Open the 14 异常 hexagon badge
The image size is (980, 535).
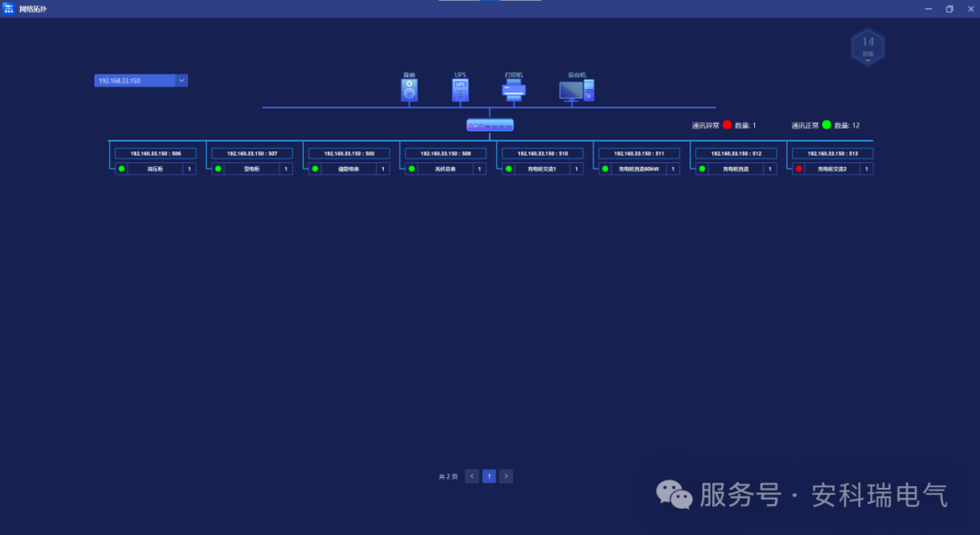(867, 45)
